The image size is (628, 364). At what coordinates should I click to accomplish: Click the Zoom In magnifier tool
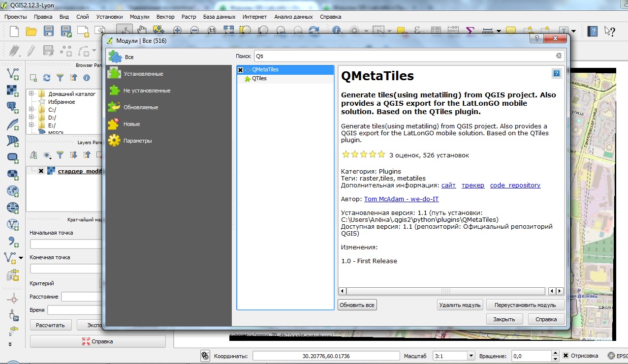coord(177,31)
